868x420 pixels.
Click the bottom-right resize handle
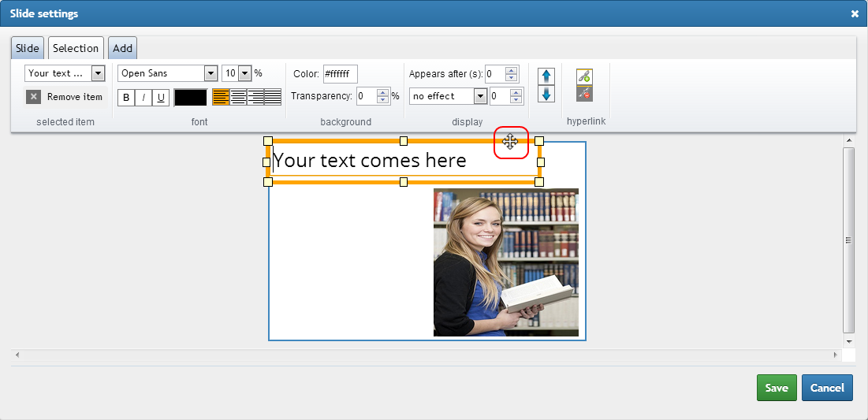point(539,182)
